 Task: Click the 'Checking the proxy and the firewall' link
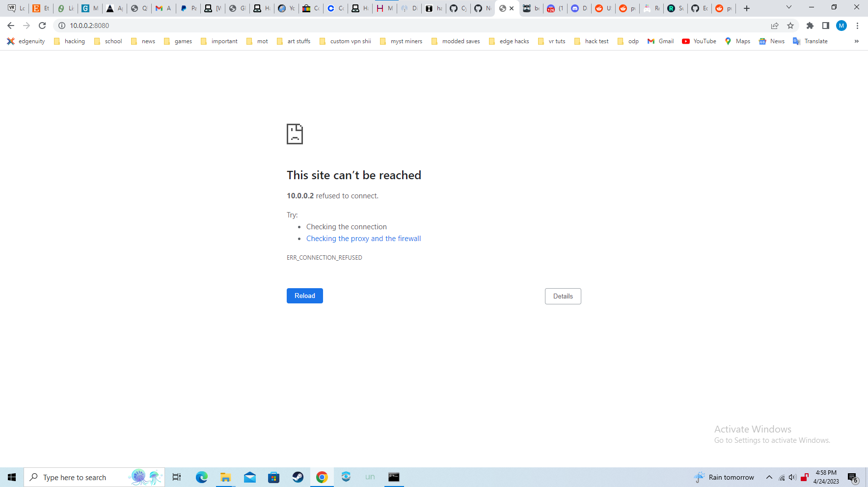click(363, 238)
